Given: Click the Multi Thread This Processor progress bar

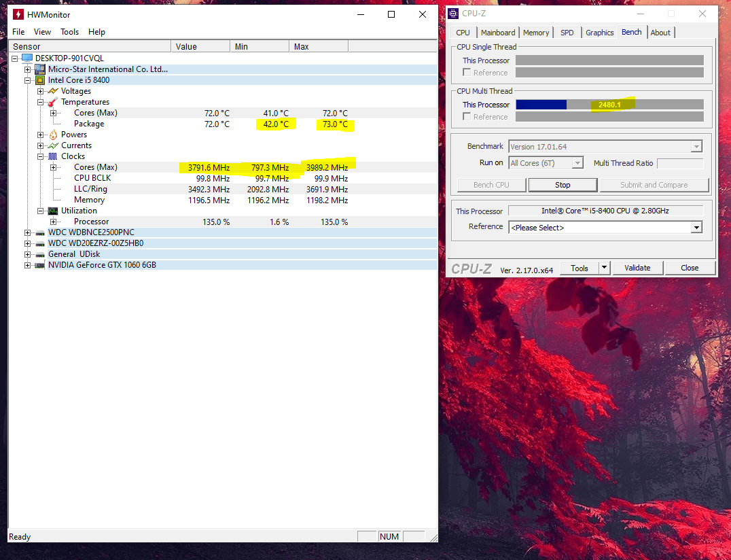Looking at the screenshot, I should pyautogui.click(x=609, y=105).
